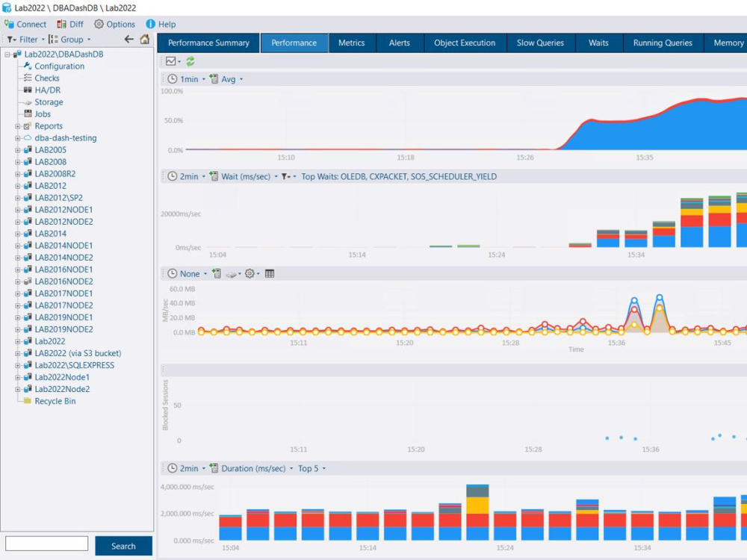747x560 pixels.
Task: Select LAB2022 (via S3 bucket) node
Action: pyautogui.click(x=78, y=353)
